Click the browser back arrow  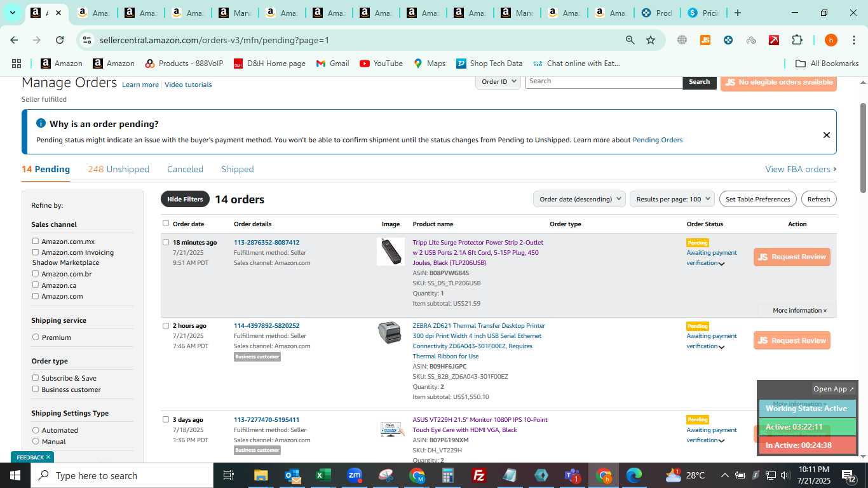click(x=14, y=40)
